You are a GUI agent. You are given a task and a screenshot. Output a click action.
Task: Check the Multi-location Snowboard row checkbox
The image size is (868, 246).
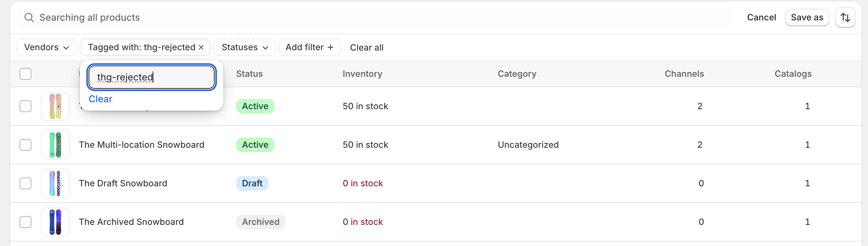(x=26, y=145)
